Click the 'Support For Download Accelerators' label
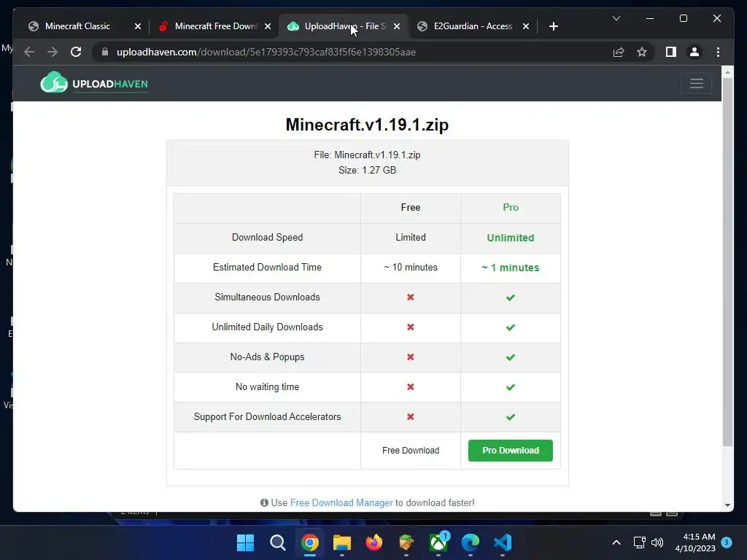The height and width of the screenshot is (560, 747). (x=267, y=416)
